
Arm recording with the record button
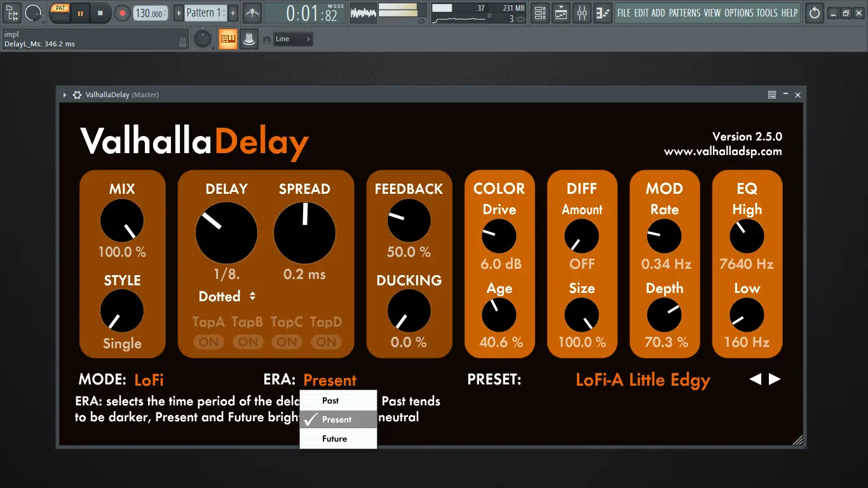(122, 13)
